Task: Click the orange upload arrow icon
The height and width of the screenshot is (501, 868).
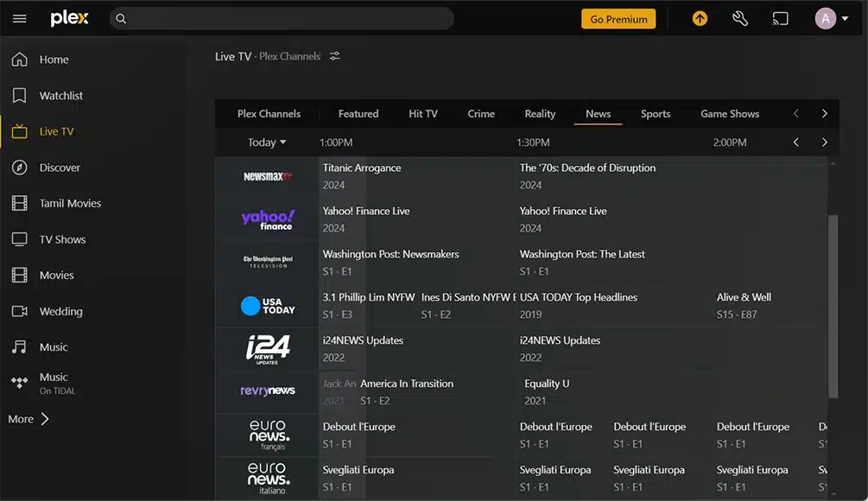Action: [x=700, y=18]
